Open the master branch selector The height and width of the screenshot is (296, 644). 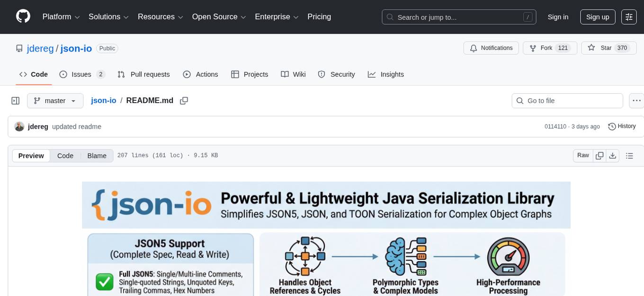(x=55, y=100)
